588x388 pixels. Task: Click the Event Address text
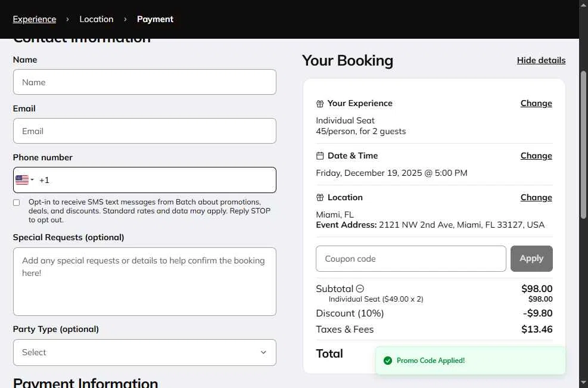[x=430, y=225]
